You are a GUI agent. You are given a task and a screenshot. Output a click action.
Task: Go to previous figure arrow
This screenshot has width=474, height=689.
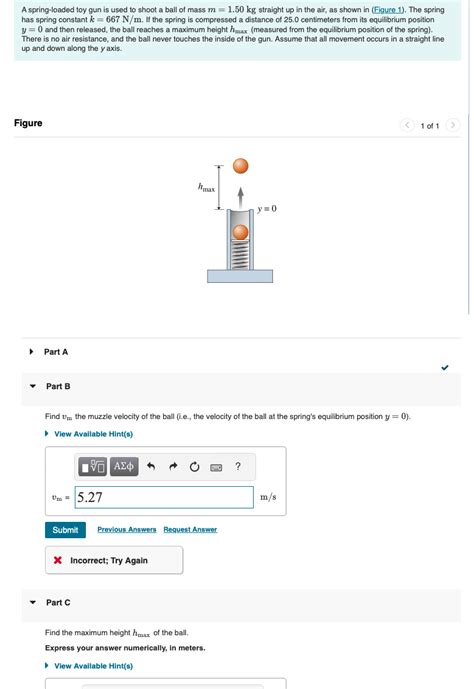pyautogui.click(x=407, y=125)
